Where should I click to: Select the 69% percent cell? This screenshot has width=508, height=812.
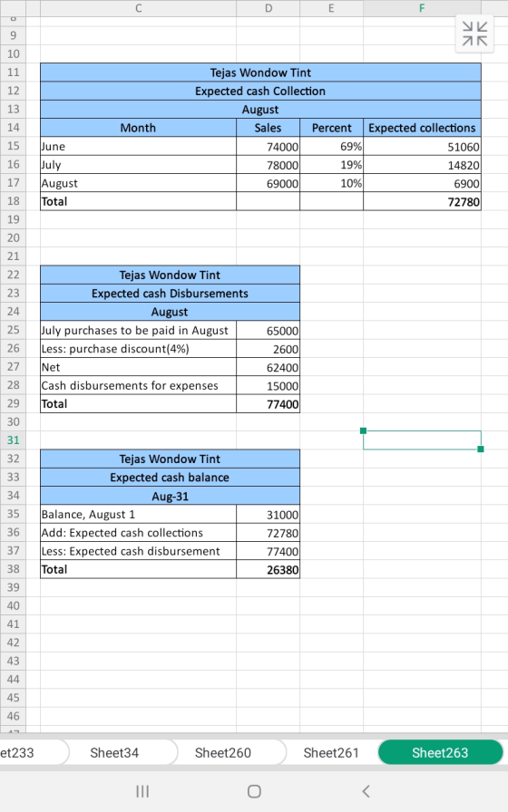pyautogui.click(x=331, y=146)
